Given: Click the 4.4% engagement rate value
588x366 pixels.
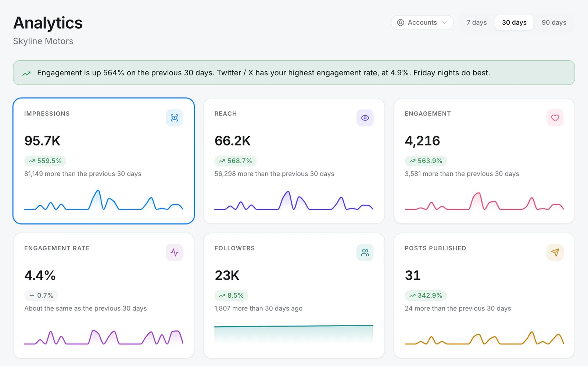Looking at the screenshot, I should tap(40, 275).
